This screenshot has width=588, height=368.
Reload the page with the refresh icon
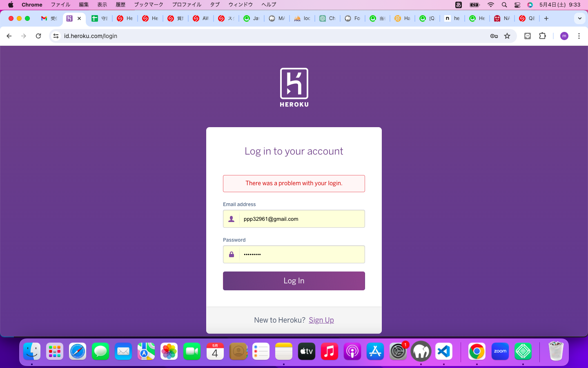coord(38,36)
